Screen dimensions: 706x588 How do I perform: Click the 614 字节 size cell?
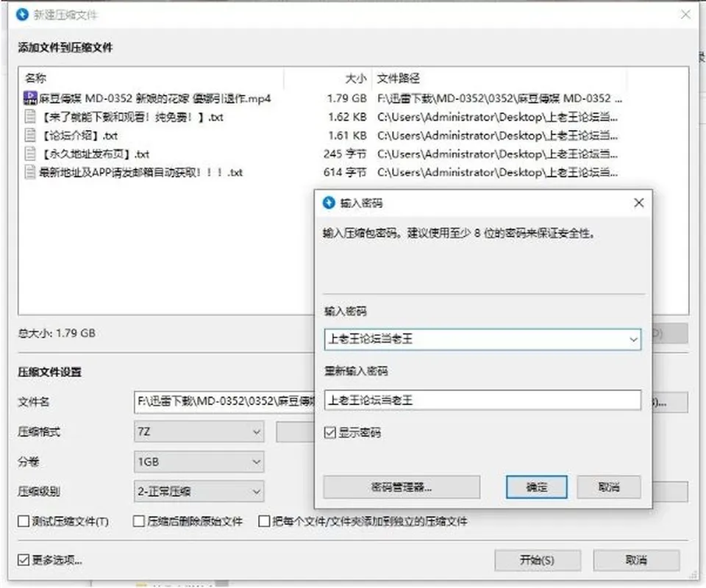[345, 172]
